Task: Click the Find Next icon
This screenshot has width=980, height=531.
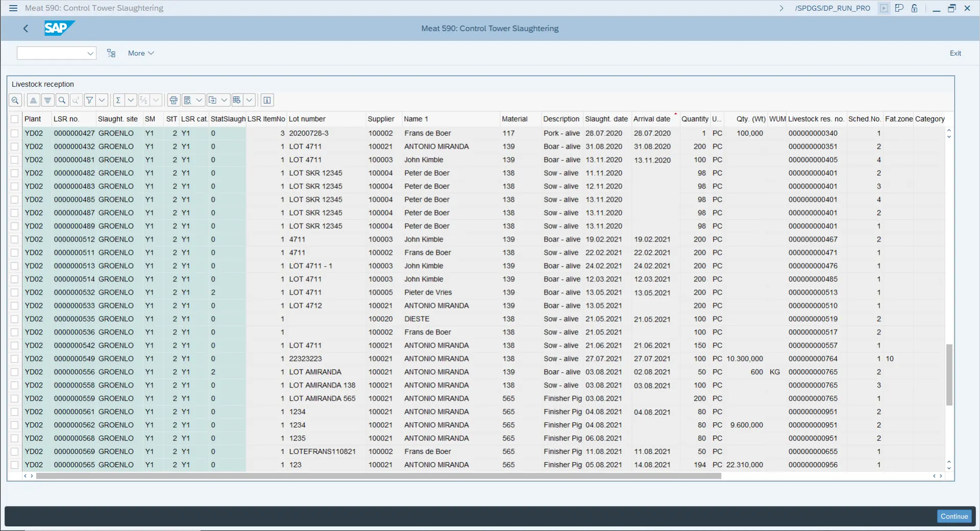Action: point(76,100)
